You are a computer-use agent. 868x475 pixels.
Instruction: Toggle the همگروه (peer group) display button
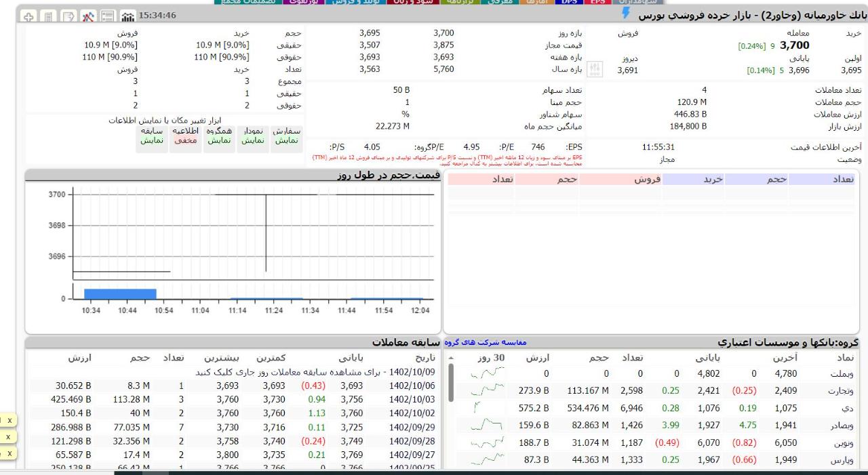click(218, 136)
